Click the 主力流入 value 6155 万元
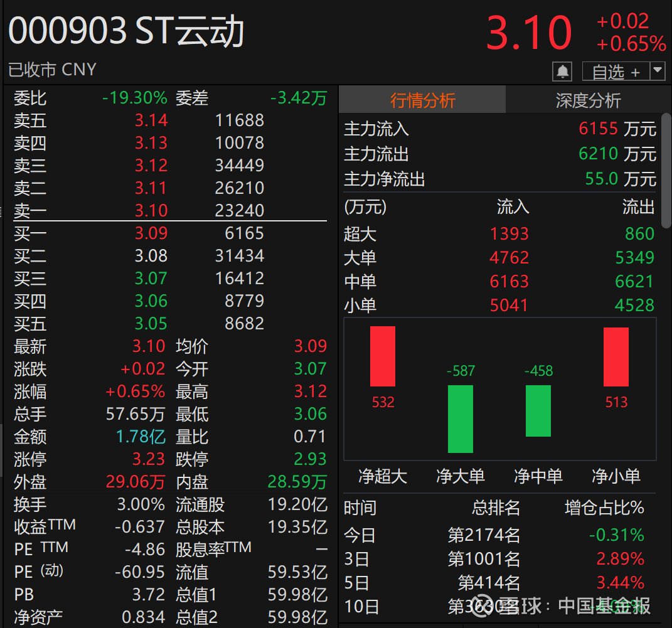This screenshot has height=628, width=672. (617, 129)
